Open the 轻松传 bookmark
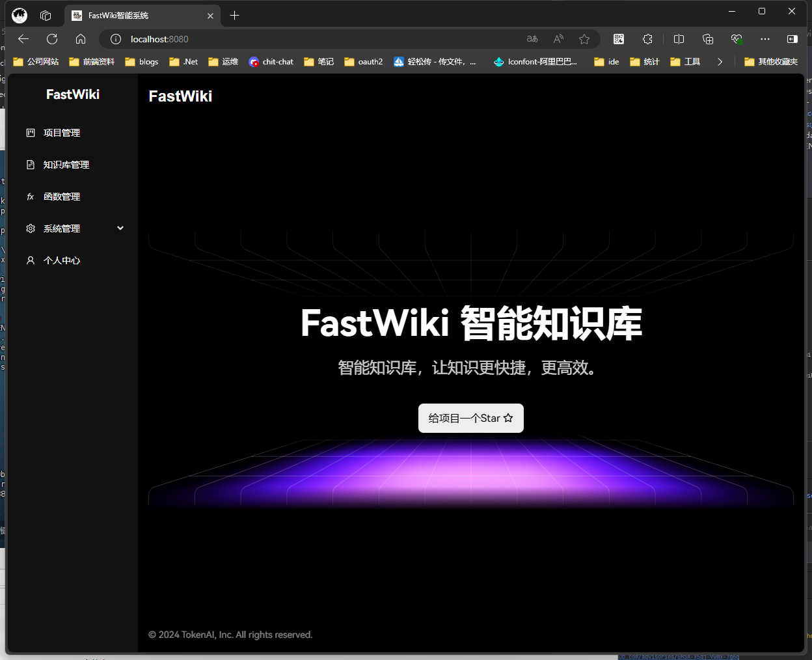Image resolution: width=812 pixels, height=660 pixels. click(x=435, y=62)
